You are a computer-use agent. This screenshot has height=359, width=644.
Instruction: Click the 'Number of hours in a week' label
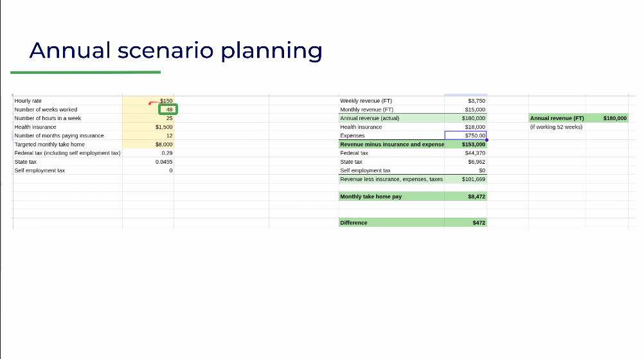48,118
